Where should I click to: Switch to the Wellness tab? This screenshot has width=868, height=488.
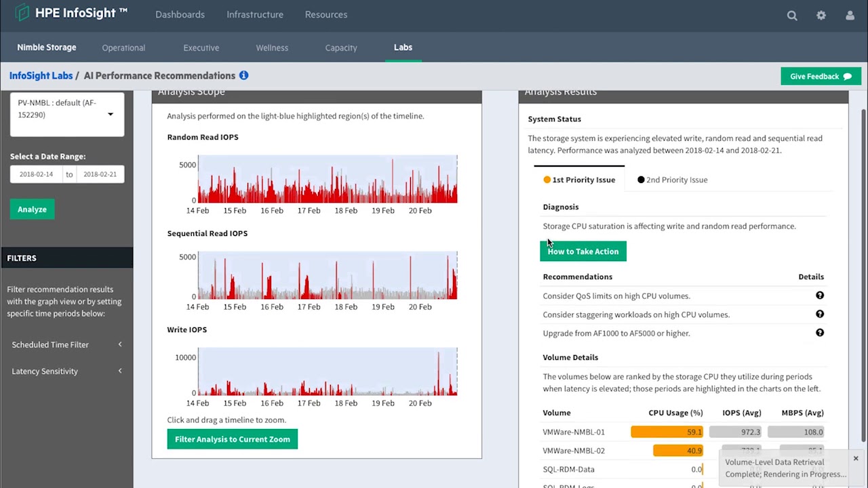click(272, 47)
